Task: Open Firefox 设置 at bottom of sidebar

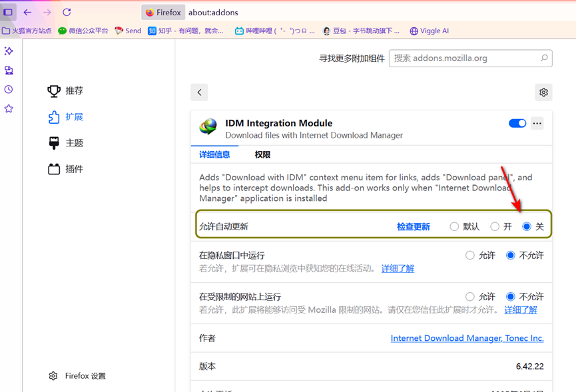Action: tap(77, 376)
